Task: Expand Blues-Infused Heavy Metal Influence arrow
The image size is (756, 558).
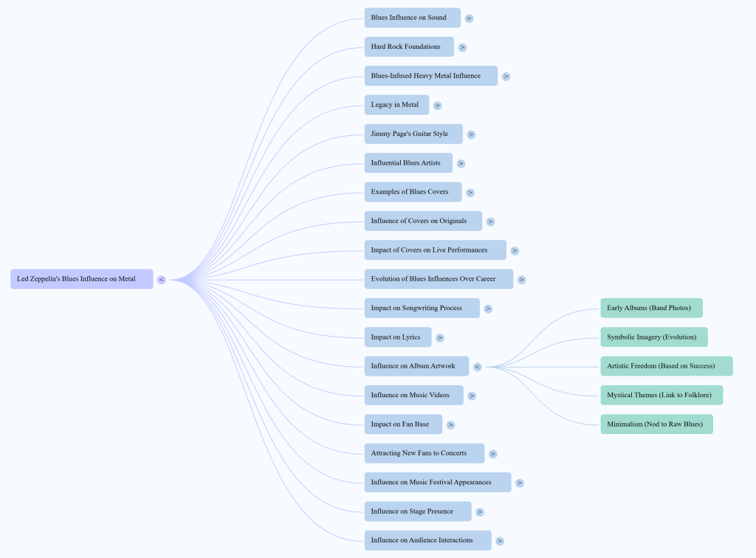Action: [506, 76]
